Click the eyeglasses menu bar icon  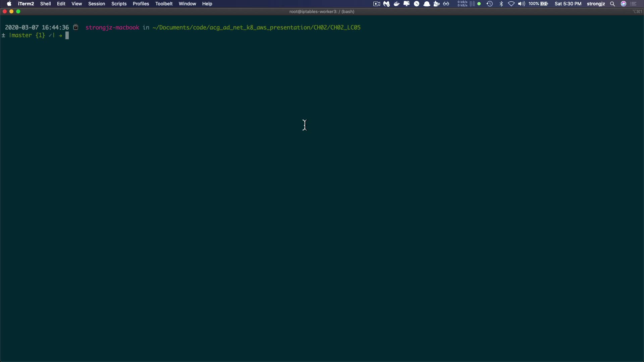coord(446,4)
